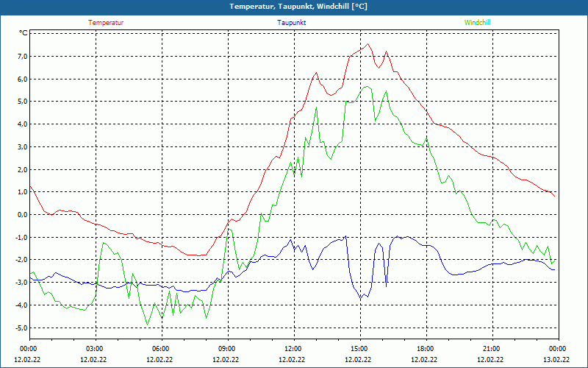Click the 1,0 y-axis value
The height and width of the screenshot is (368, 588).
click(23, 192)
